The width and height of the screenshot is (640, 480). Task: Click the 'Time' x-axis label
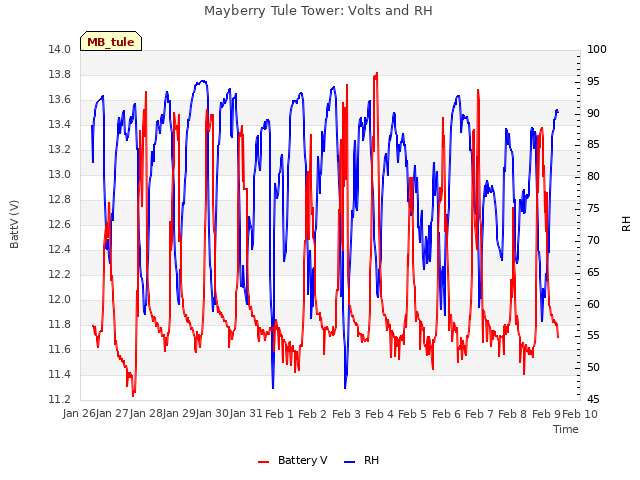[566, 429]
